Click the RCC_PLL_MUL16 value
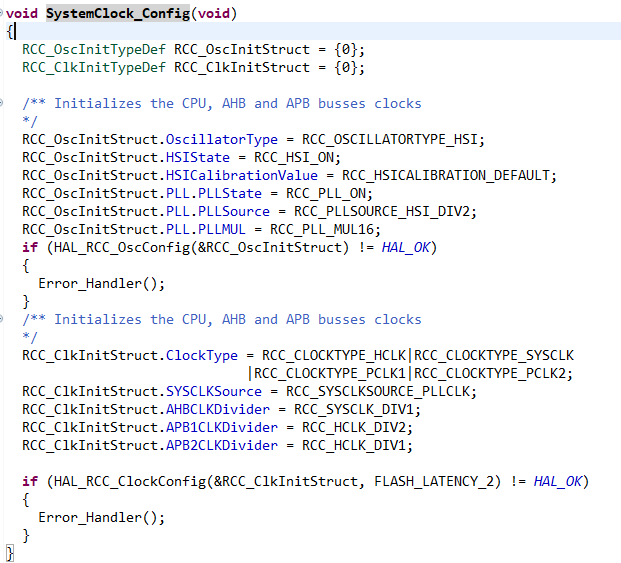This screenshot has width=621, height=563. [322, 229]
